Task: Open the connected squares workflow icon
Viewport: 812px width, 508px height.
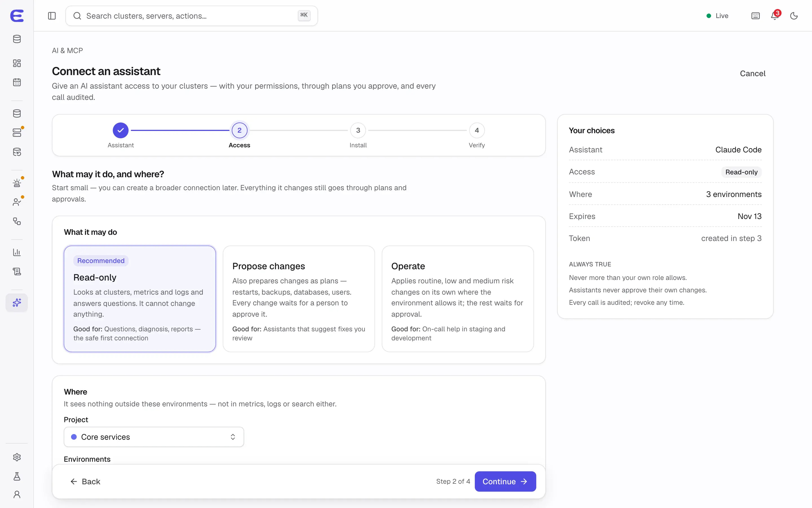Action: 17,221
